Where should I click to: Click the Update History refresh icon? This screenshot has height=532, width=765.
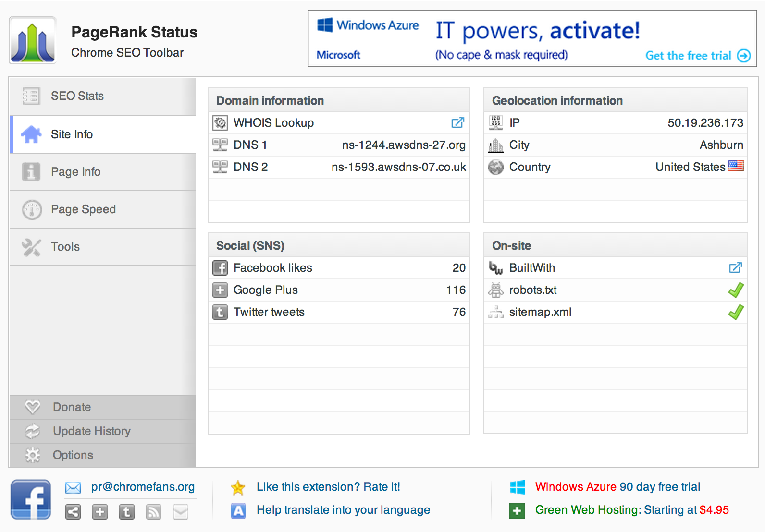(32, 431)
